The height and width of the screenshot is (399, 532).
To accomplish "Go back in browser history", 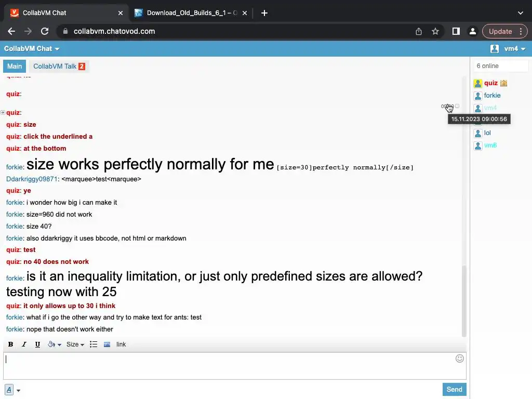I will 11,31.
